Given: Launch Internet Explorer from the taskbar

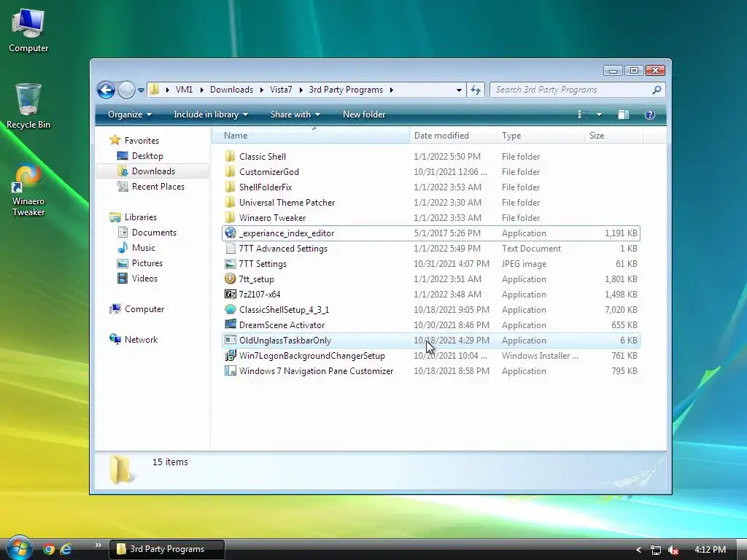Looking at the screenshot, I should coord(66,549).
